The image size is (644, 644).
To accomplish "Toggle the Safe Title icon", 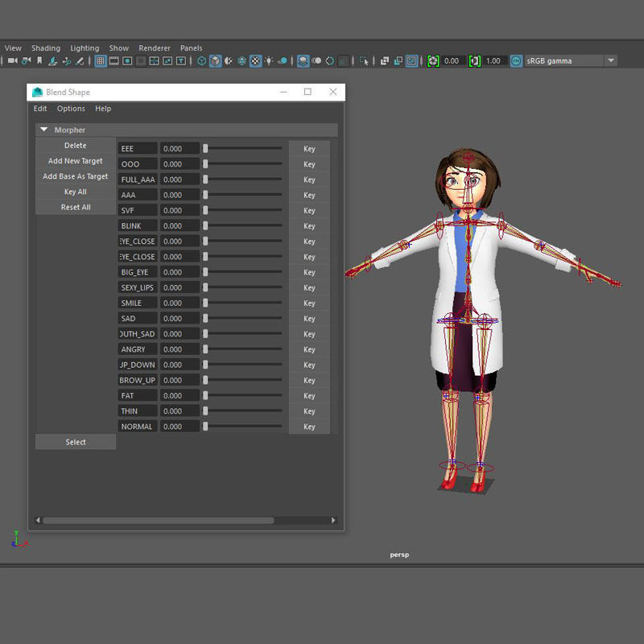I will coord(180,61).
